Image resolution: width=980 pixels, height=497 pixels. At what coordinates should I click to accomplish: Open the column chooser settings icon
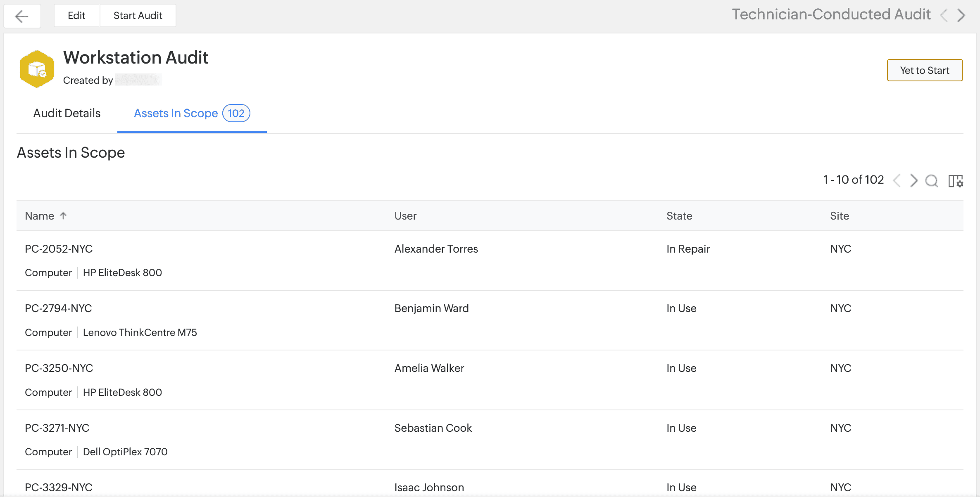(955, 181)
